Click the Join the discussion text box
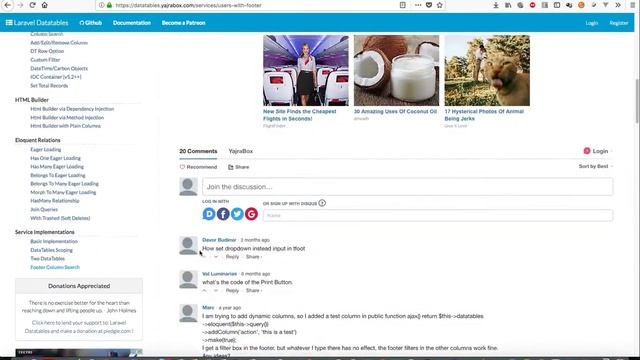 tap(407, 187)
